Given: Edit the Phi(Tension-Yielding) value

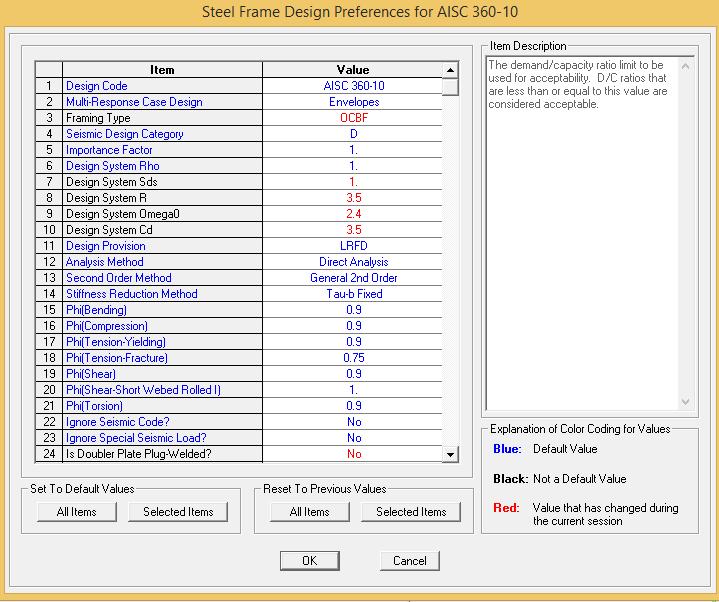Looking at the screenshot, I should [x=354, y=342].
